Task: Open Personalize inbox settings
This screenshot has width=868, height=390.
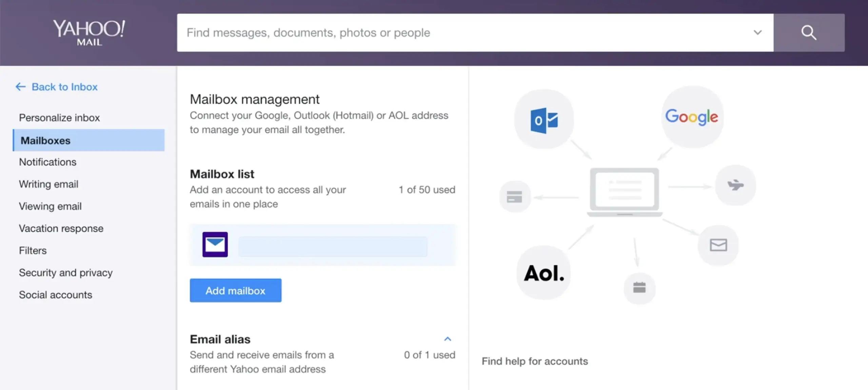Action: tap(59, 118)
